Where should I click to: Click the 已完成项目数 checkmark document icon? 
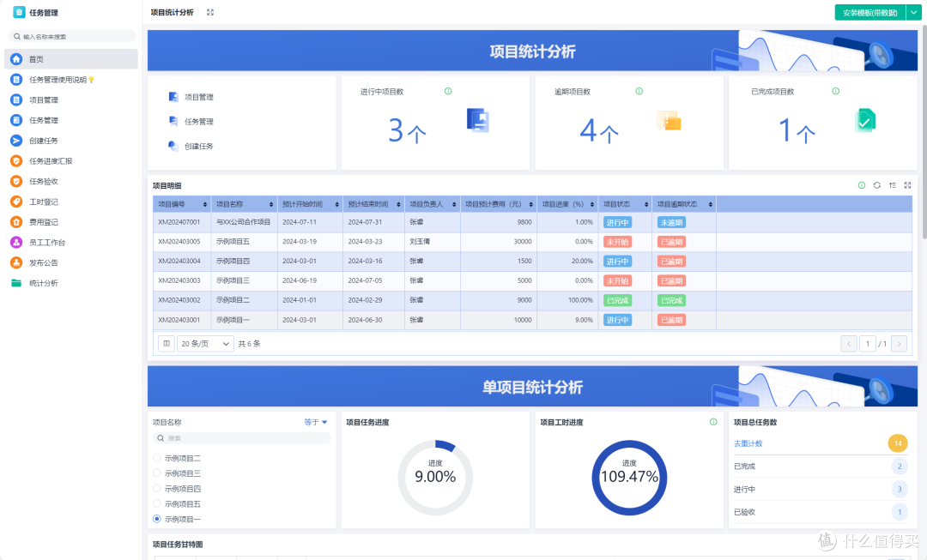(x=865, y=121)
